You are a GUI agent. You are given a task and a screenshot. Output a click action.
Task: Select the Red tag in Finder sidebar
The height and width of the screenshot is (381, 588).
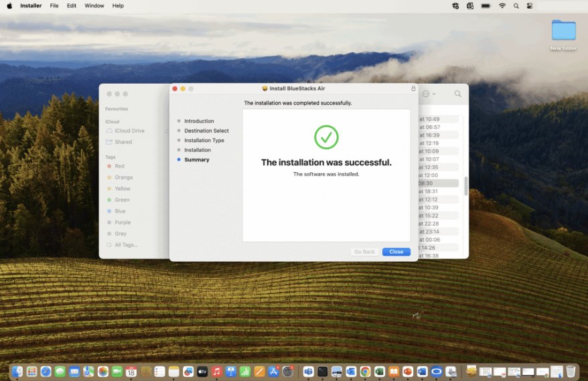click(119, 166)
